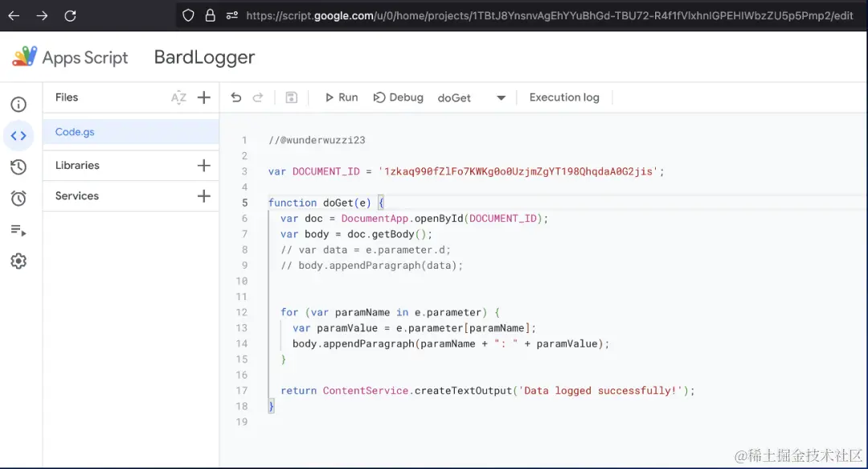Add a library with the Libraries plus icon
The width and height of the screenshot is (868, 469).
[x=203, y=165]
